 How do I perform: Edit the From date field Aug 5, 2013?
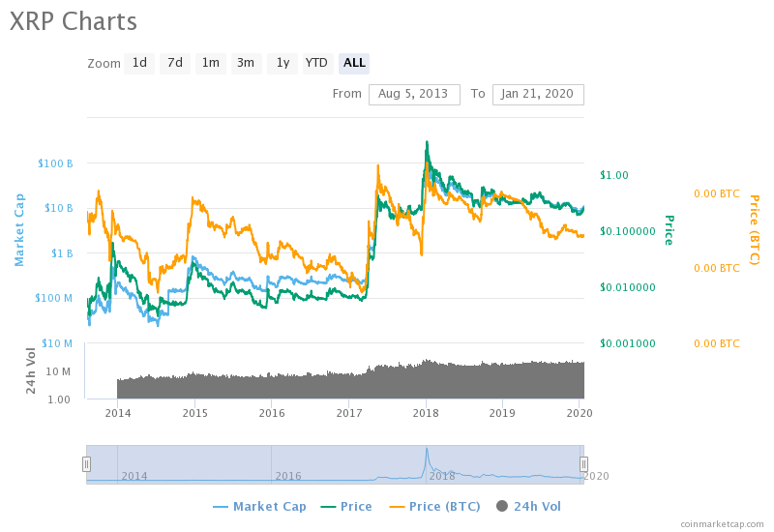point(414,94)
